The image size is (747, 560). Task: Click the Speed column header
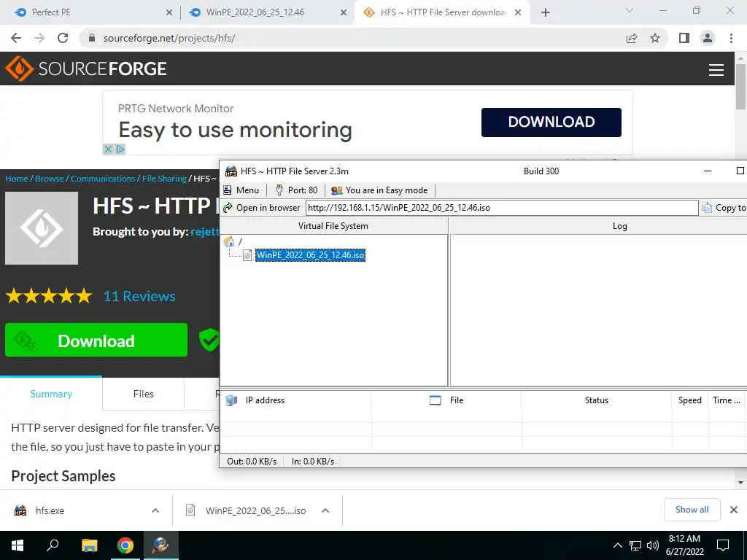(690, 400)
